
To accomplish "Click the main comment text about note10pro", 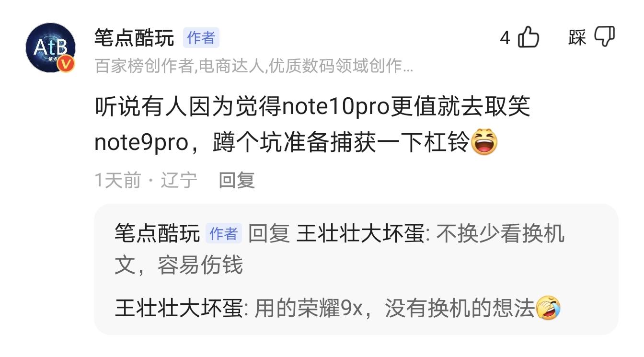I will pyautogui.click(x=312, y=125).
